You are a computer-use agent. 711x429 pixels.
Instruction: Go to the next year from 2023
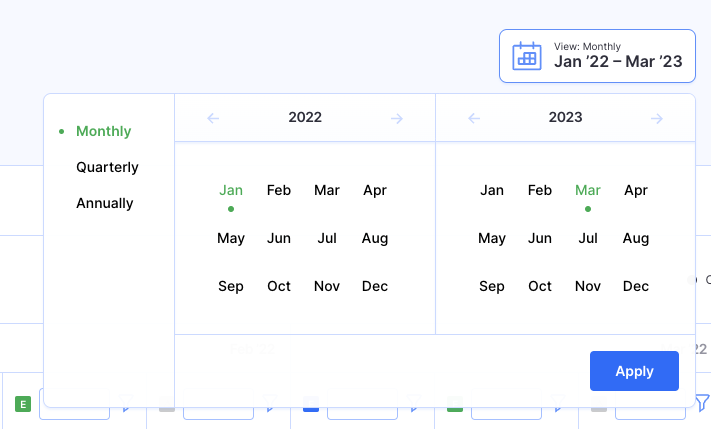tap(657, 118)
